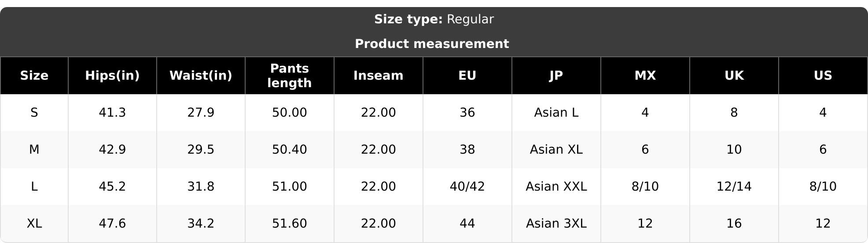Select the Pants length column header
The image size is (868, 243).
click(290, 76)
